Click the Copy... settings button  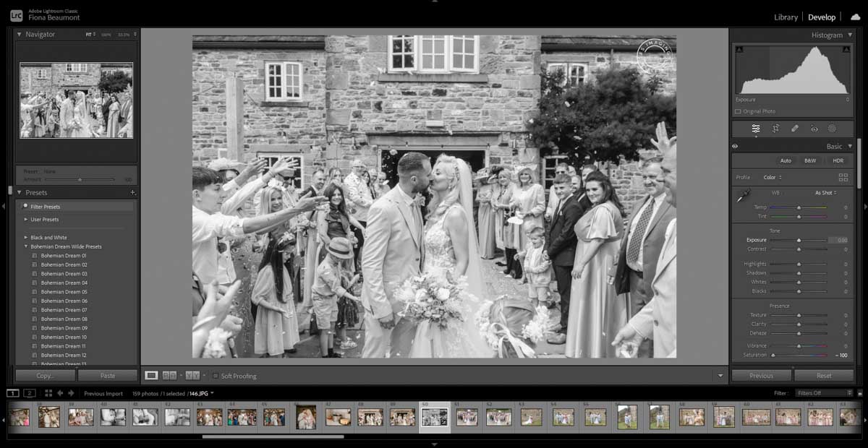[45, 376]
